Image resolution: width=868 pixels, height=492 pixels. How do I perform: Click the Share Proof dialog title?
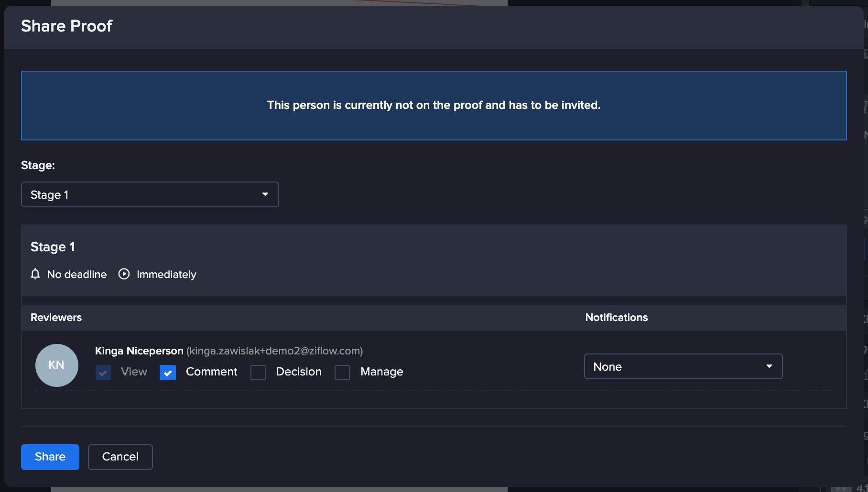click(x=66, y=26)
